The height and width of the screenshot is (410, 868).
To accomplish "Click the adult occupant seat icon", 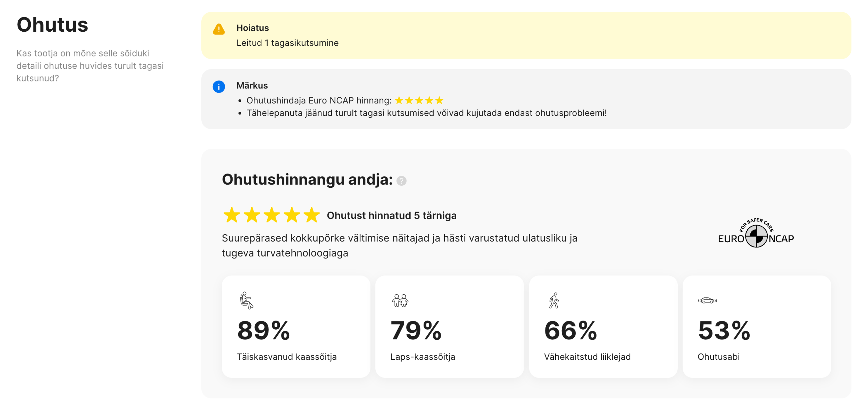I will click(246, 300).
